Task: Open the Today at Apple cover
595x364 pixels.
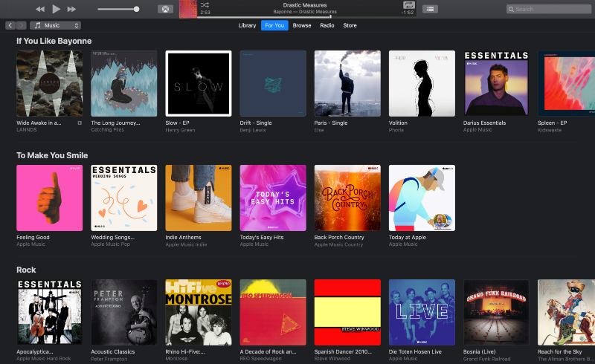Action: (422, 198)
